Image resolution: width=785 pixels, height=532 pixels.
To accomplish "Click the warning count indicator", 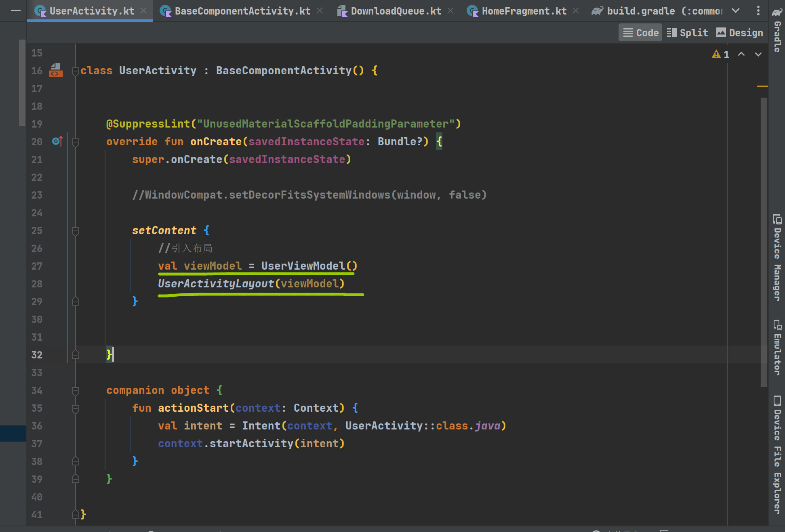I will click(x=721, y=54).
